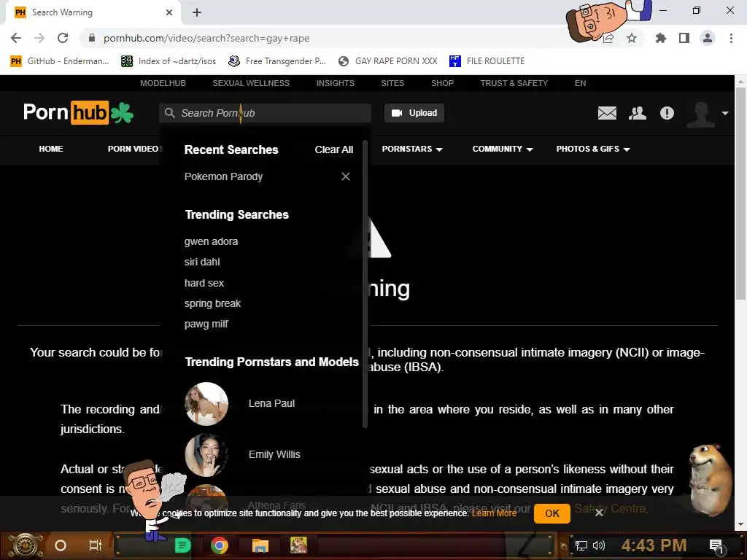The width and height of the screenshot is (747, 560).
Task: Open the Safety Centre link
Action: tap(611, 508)
